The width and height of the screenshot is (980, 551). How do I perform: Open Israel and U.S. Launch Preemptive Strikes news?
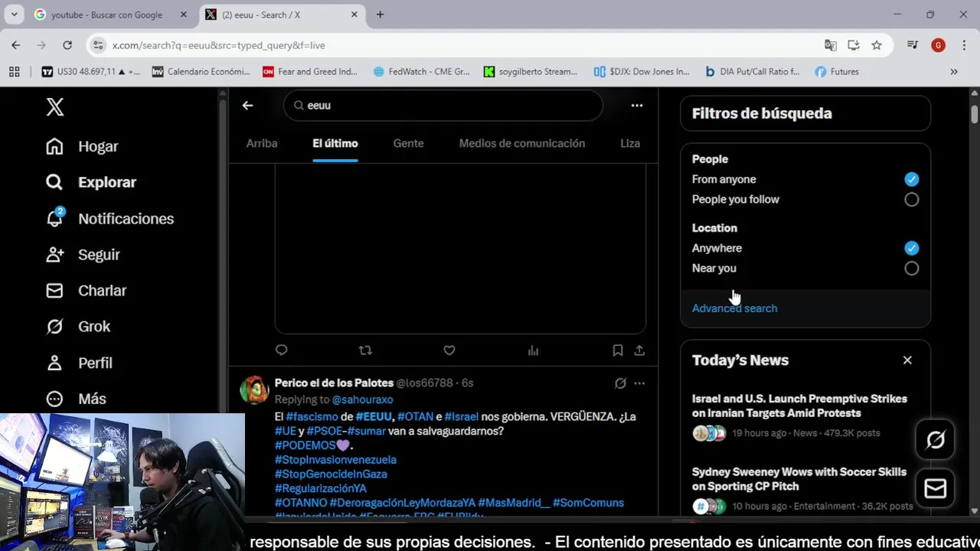pyautogui.click(x=799, y=406)
